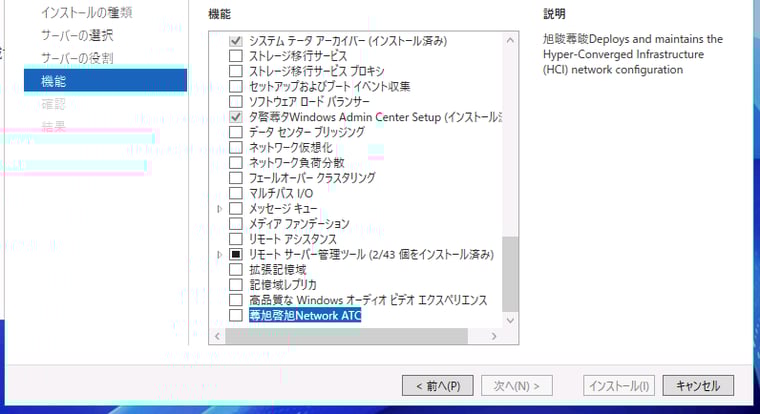760x414 pixels.
Task: Select the Network ATC feature row
Action: [305, 316]
